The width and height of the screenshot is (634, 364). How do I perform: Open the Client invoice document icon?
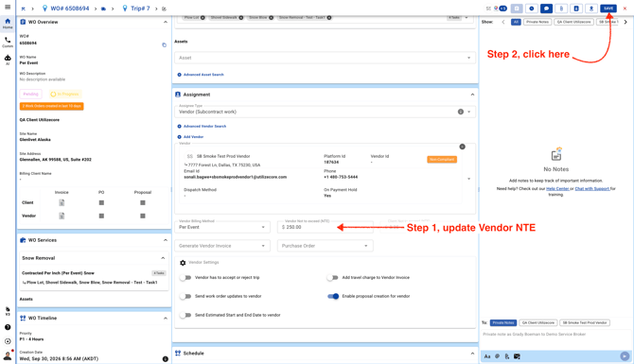[x=62, y=203]
